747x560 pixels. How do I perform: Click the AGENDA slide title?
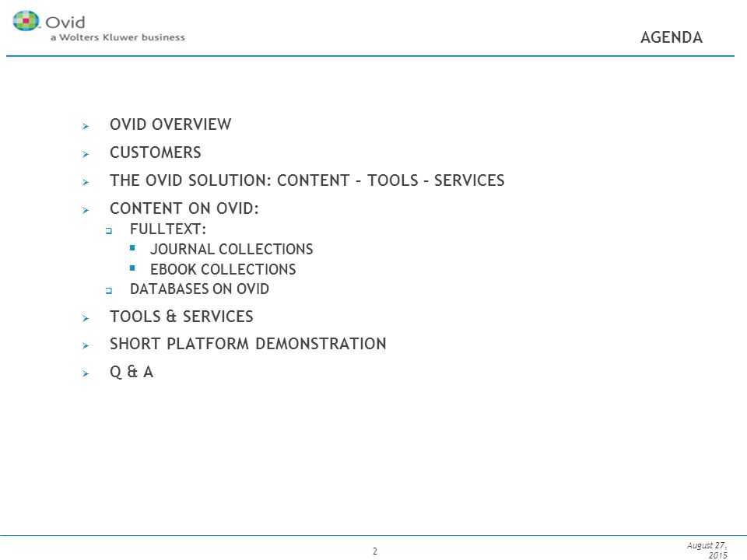tap(672, 37)
